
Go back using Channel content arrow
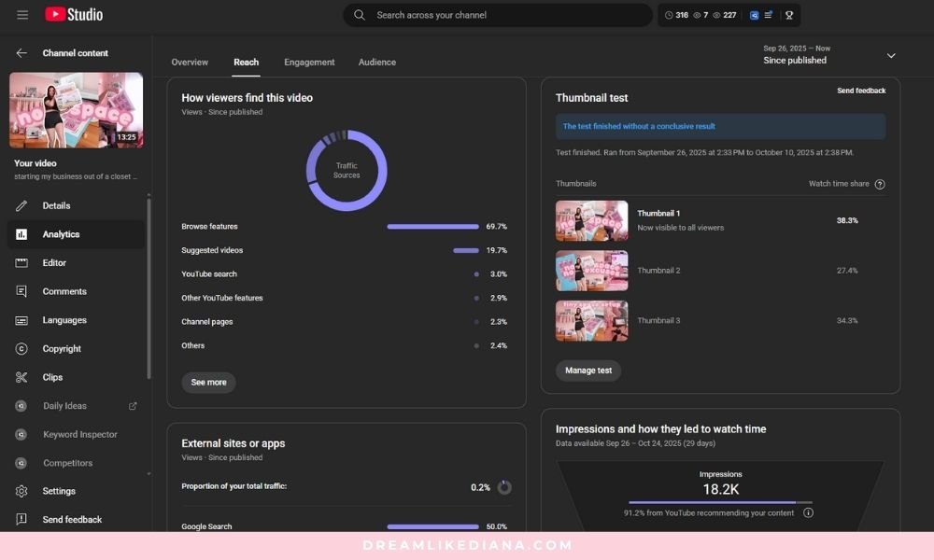21,53
